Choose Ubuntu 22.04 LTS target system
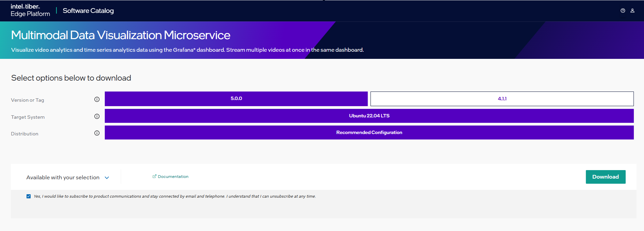Screen dimensions: 644x231 click(x=369, y=116)
